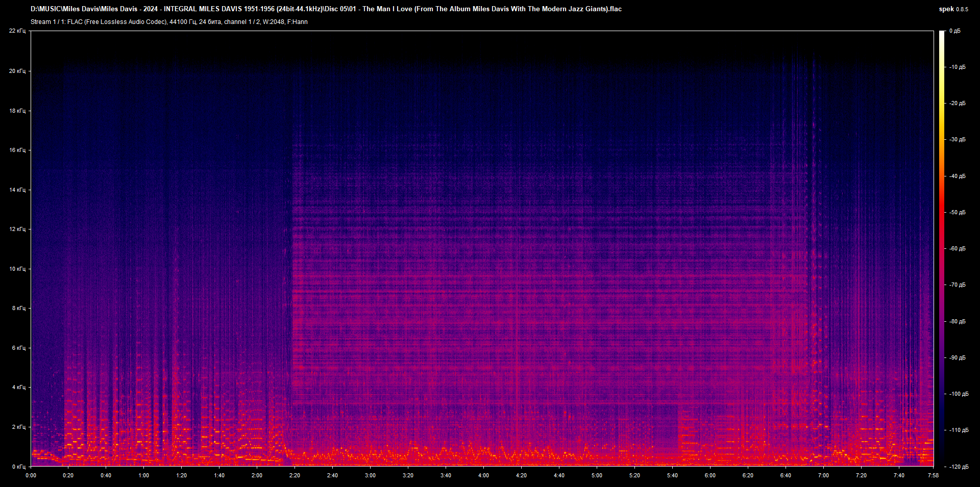Click the 0 дБ level scale label

coord(955,31)
